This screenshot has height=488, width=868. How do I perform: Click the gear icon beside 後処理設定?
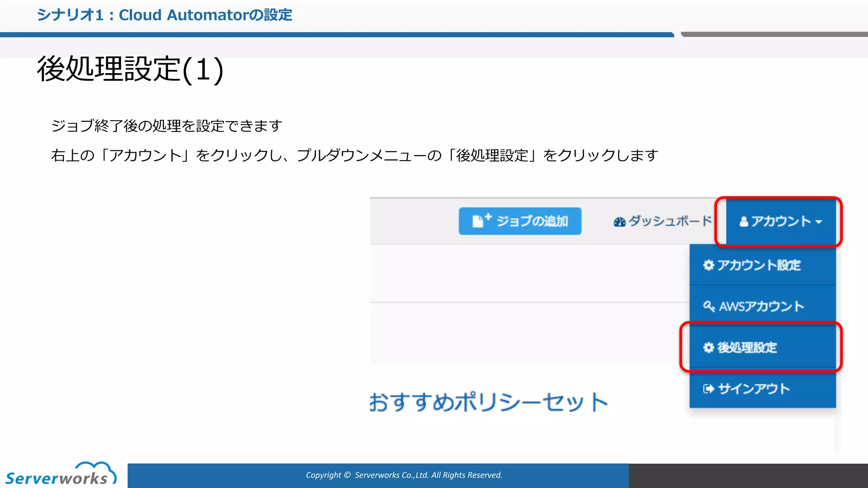click(708, 347)
